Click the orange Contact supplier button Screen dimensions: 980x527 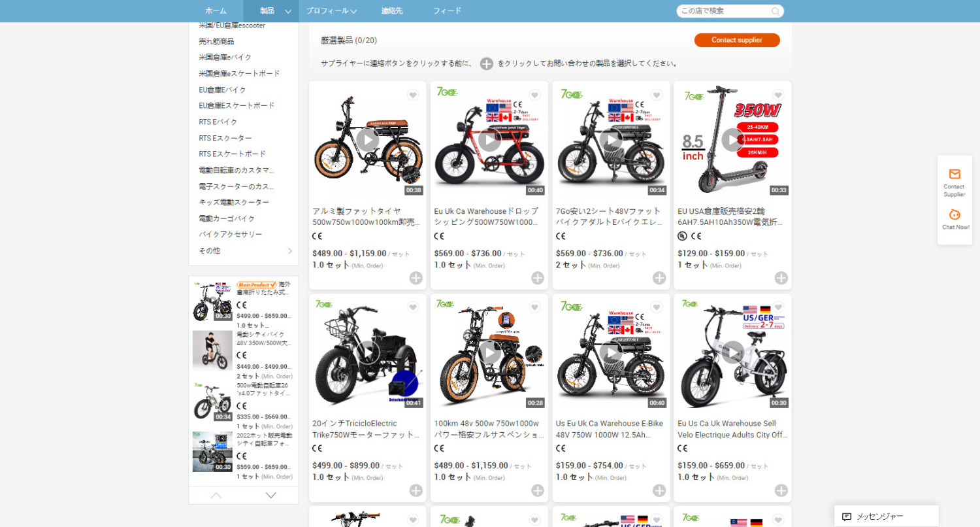point(737,40)
